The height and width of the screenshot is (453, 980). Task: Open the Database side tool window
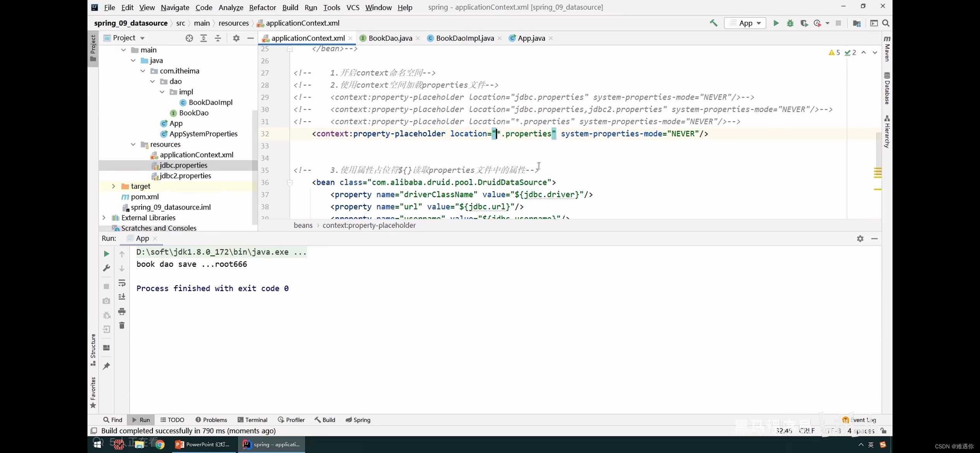tap(887, 88)
